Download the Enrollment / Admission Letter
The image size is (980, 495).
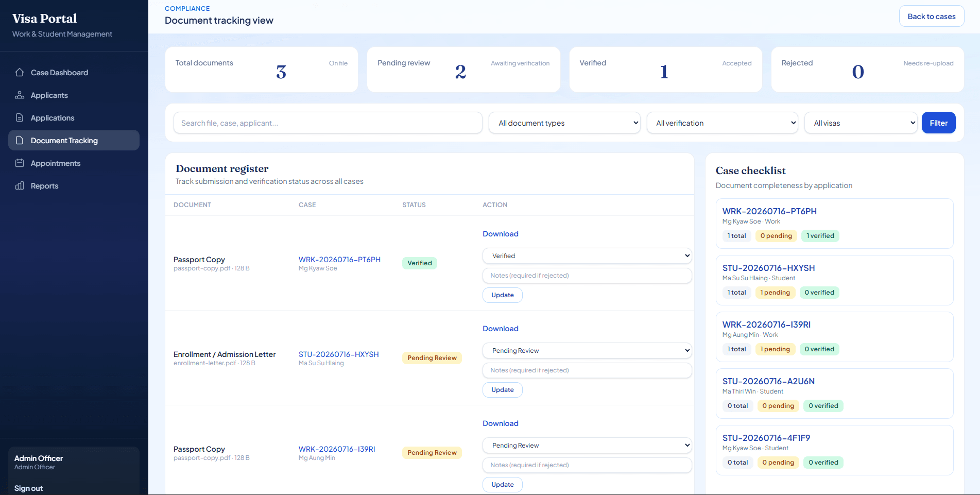pos(500,329)
